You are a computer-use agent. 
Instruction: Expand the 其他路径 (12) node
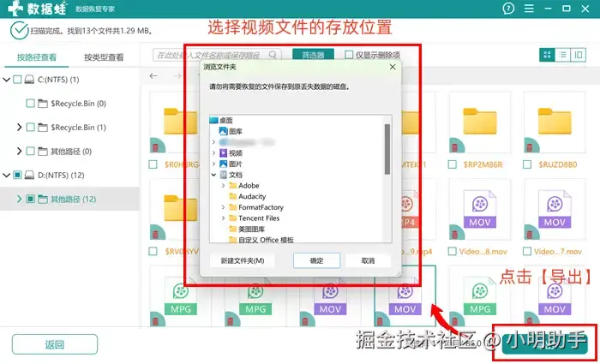tap(19, 199)
